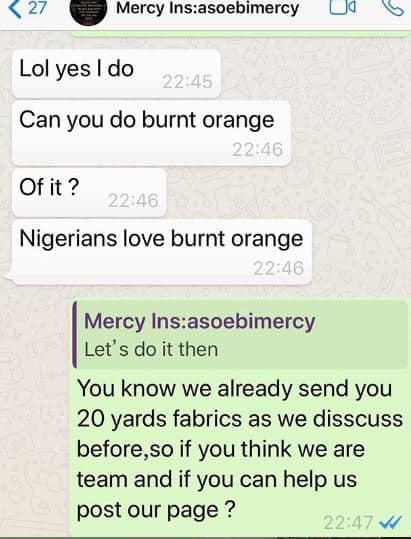Select the 'Lol yes I do' message

(x=116, y=74)
